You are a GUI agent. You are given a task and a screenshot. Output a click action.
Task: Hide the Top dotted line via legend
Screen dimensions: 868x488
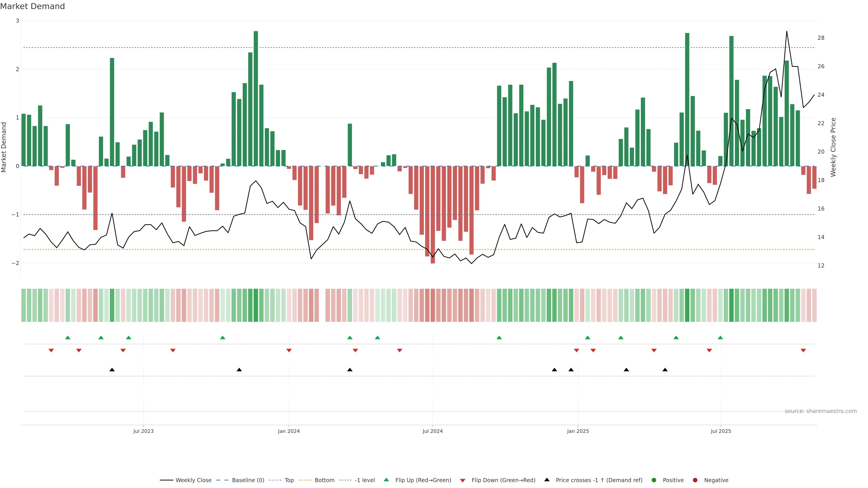289,480
